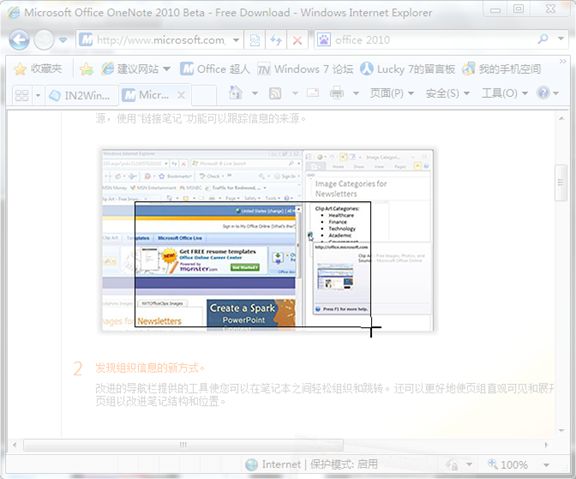Image resolution: width=576 pixels, height=479 pixels.
Task: Maximize the Internet Explorer window
Action: coord(518,9)
